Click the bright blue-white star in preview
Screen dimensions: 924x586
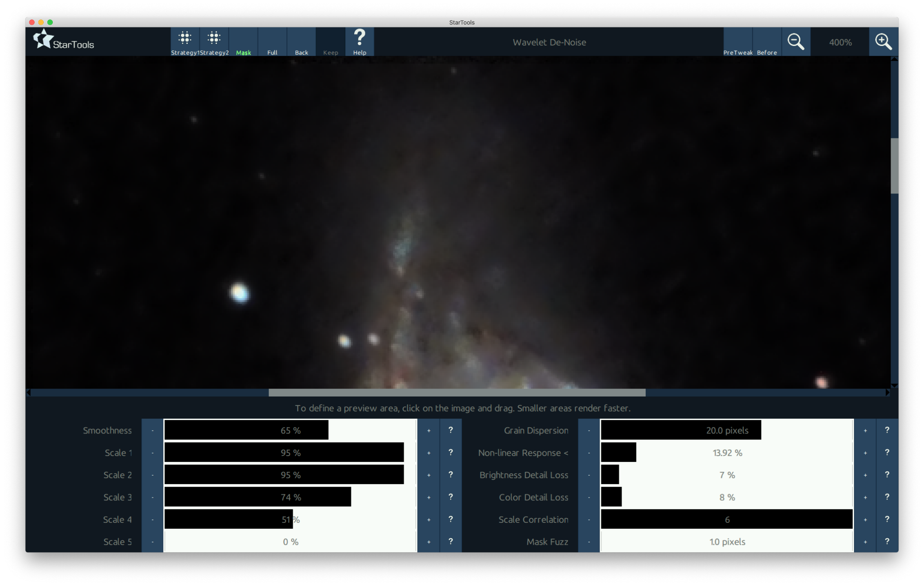pos(239,292)
